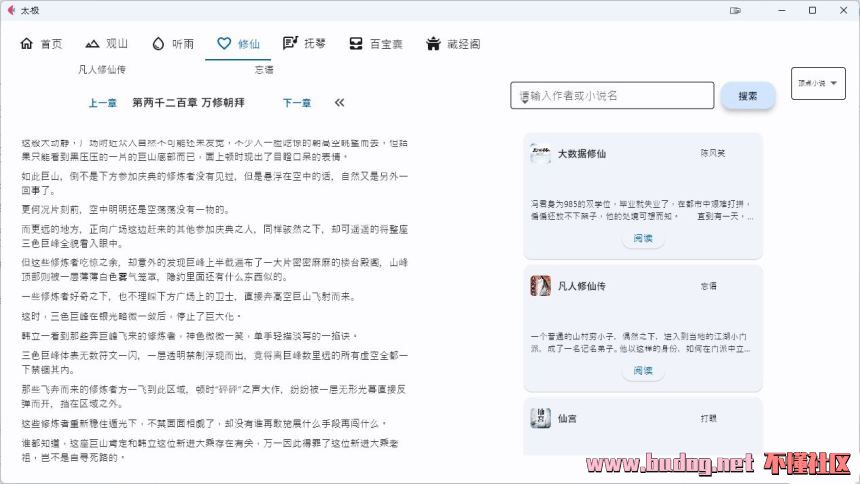Click the 凡人修仙传 label under tabs

point(102,70)
